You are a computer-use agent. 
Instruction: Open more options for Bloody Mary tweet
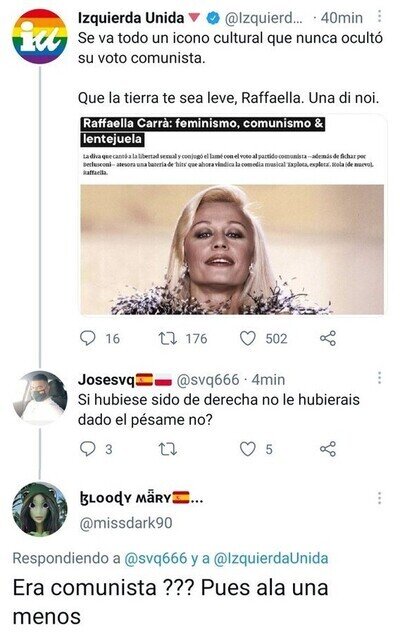(379, 498)
